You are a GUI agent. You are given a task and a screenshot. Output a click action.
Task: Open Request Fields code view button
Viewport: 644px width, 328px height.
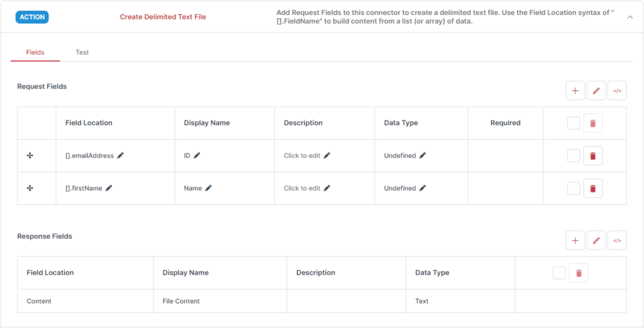pyautogui.click(x=617, y=90)
